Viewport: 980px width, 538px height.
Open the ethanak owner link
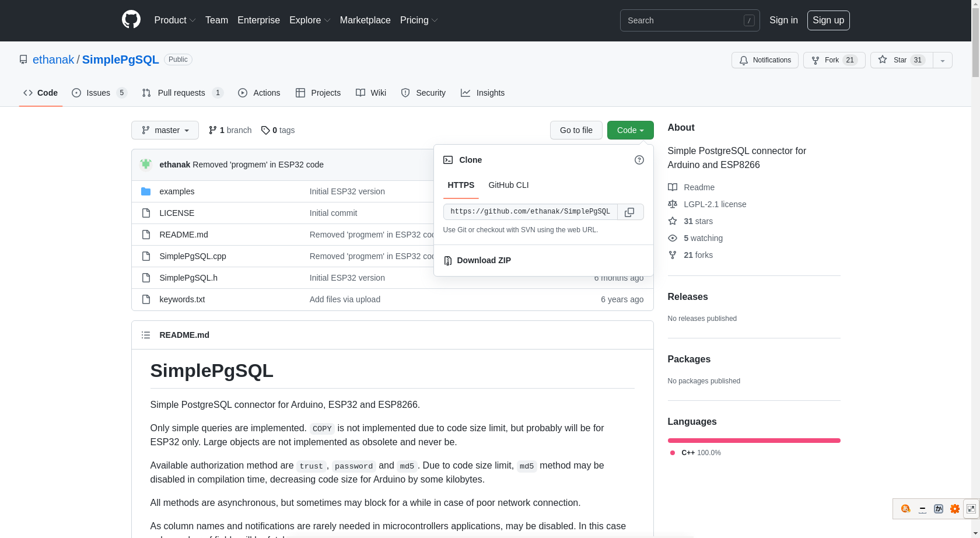pos(54,60)
